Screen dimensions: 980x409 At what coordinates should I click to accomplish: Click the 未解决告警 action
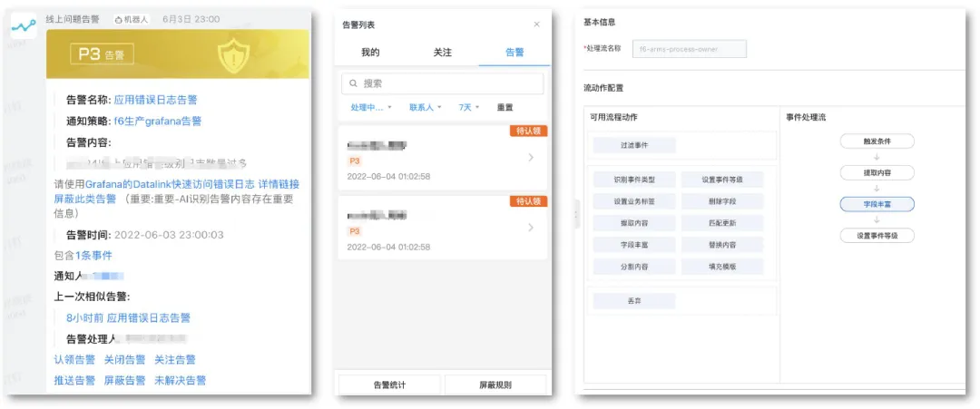pyautogui.click(x=180, y=380)
